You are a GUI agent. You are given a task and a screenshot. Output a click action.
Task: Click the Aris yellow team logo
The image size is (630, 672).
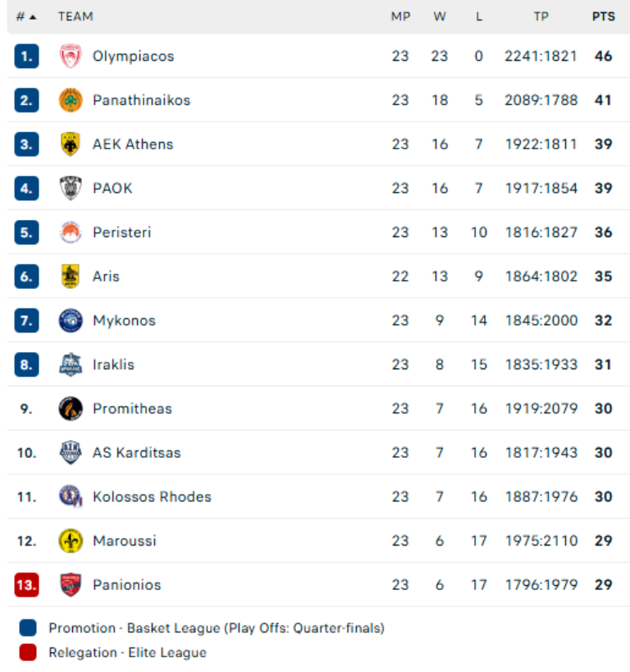click(x=71, y=277)
